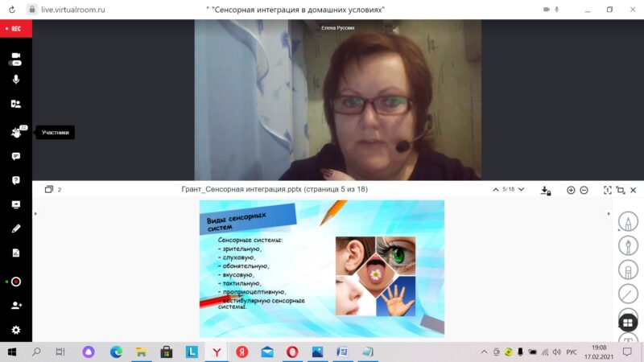Open the Photos app on the taskbar
The image size is (644, 362).
click(x=317, y=352)
